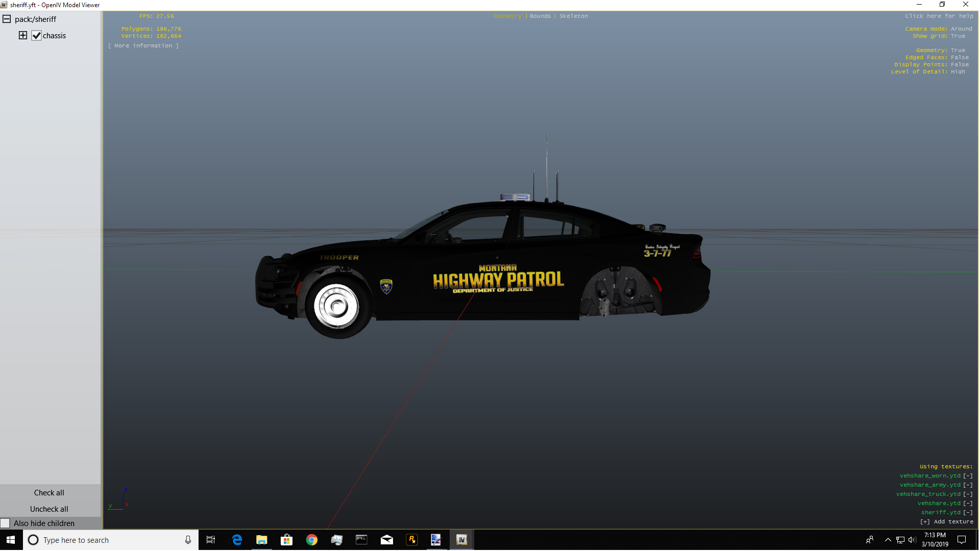Collapse the pack/sheriff root node

click(x=7, y=19)
